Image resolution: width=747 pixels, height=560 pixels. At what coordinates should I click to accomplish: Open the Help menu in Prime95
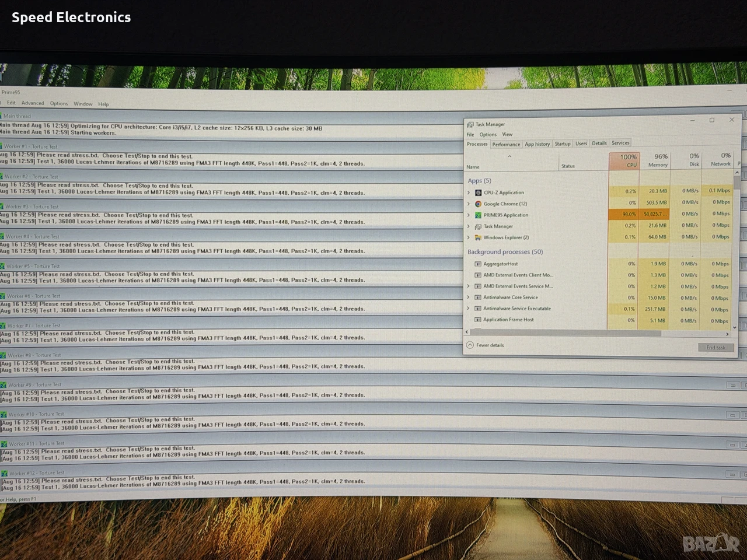coord(103,104)
